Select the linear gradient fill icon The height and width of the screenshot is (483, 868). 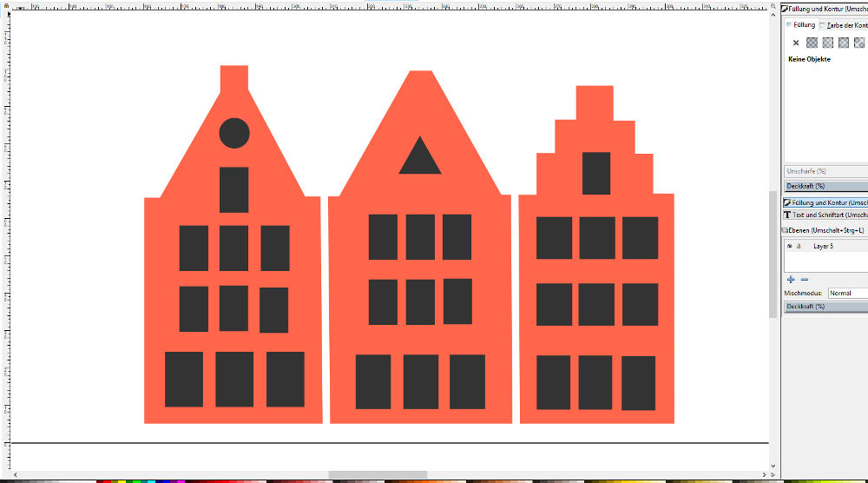(x=827, y=43)
